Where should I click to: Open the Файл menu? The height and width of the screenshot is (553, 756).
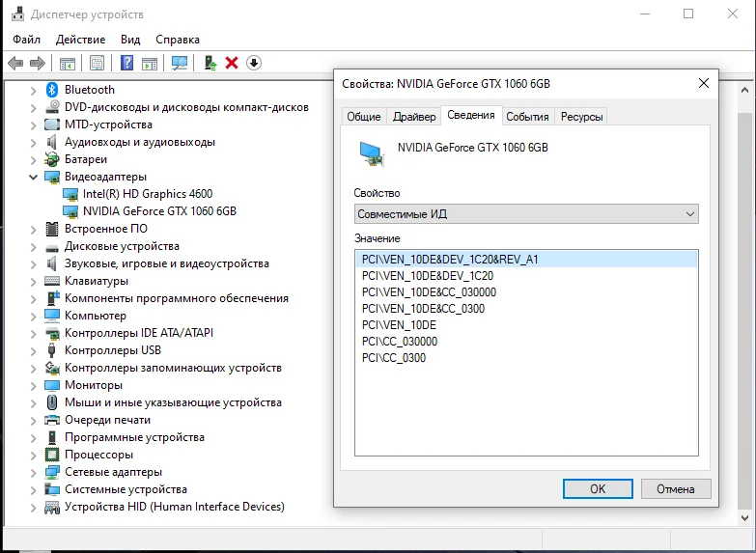[x=26, y=40]
